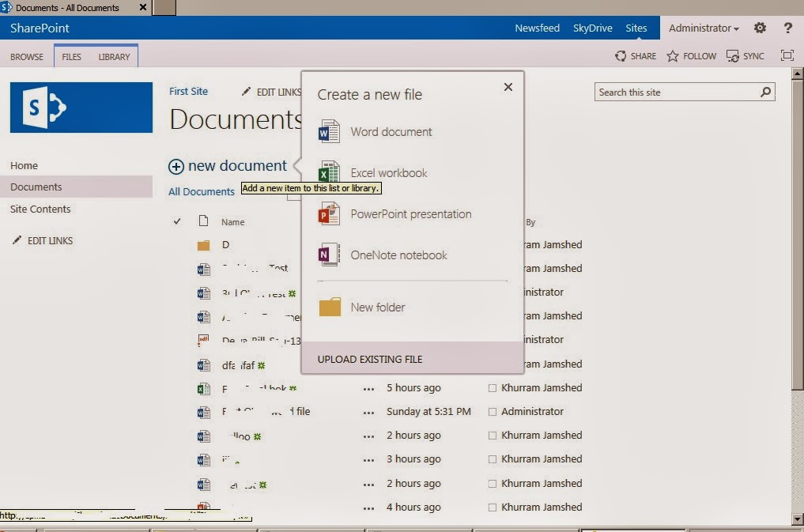Click the pencil icon in the left navigation
The height and width of the screenshot is (532, 804).
pyautogui.click(x=17, y=240)
